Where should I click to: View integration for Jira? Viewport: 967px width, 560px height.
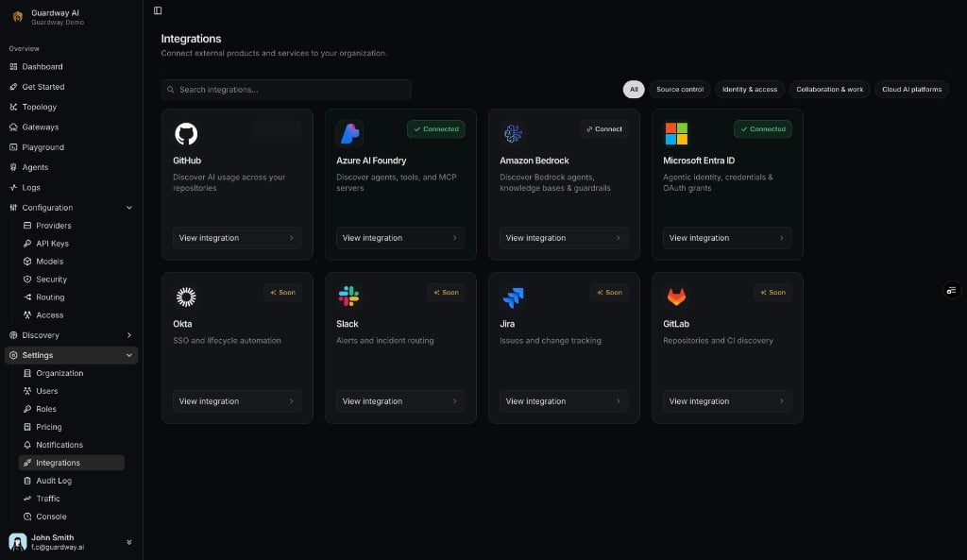pyautogui.click(x=564, y=401)
